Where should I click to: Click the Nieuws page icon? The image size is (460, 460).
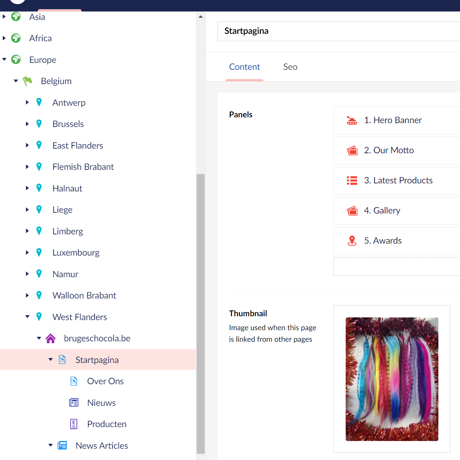coord(74,403)
